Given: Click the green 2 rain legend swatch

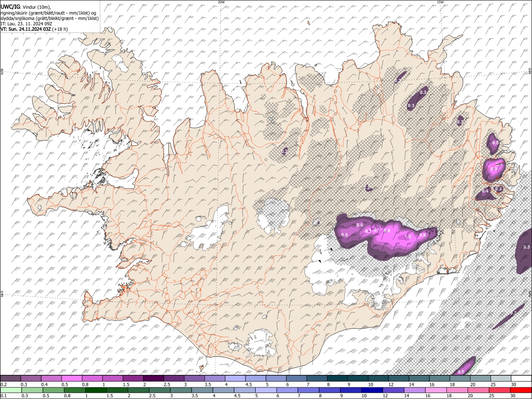Looking at the screenshot, I should 138,390.
